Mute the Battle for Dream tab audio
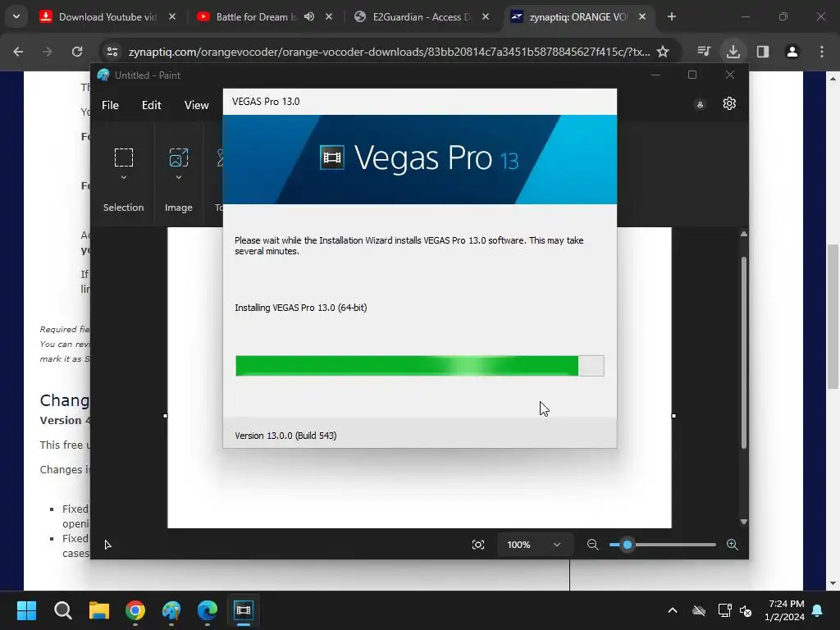 click(309, 16)
